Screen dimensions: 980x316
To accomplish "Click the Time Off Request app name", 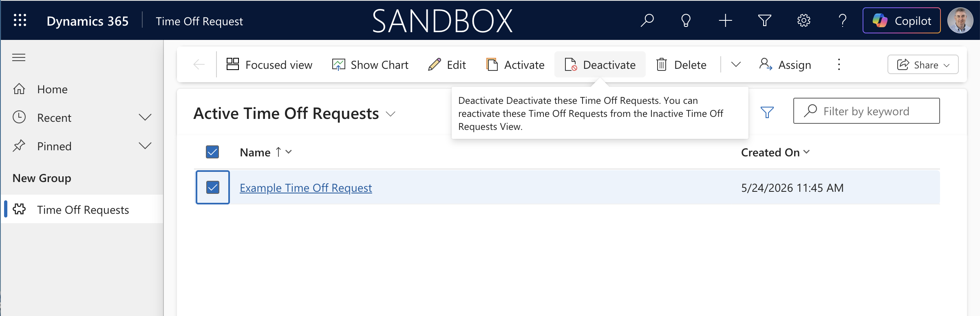I will (x=199, y=21).
